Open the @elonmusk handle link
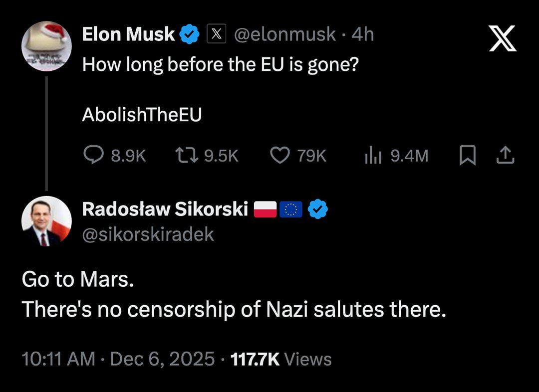This screenshot has height=392, width=539. tap(285, 34)
